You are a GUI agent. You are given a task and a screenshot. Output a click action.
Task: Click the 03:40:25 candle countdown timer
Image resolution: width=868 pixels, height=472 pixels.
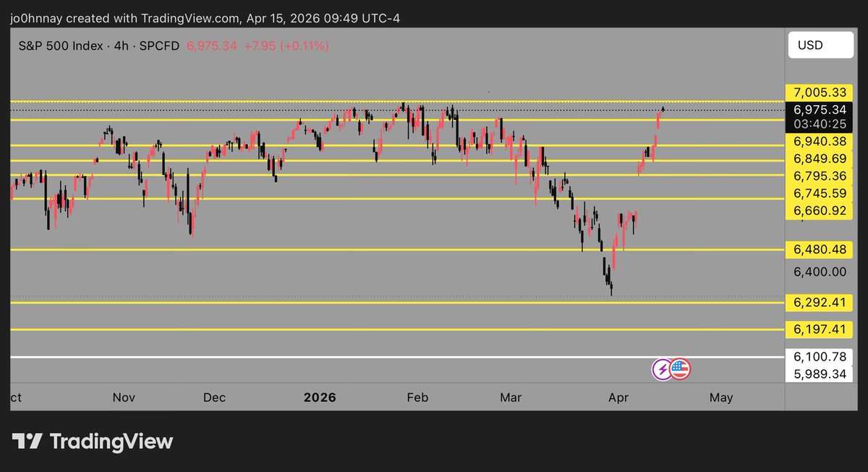coord(820,123)
